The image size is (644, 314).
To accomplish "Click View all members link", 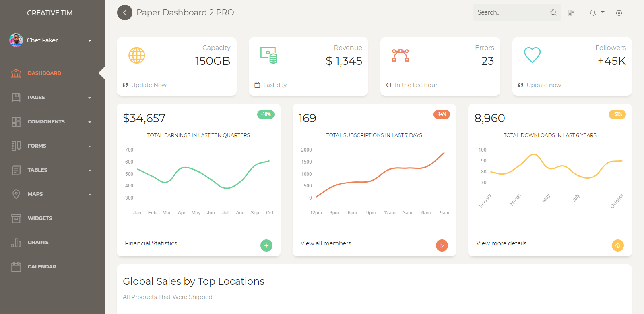I will (326, 243).
